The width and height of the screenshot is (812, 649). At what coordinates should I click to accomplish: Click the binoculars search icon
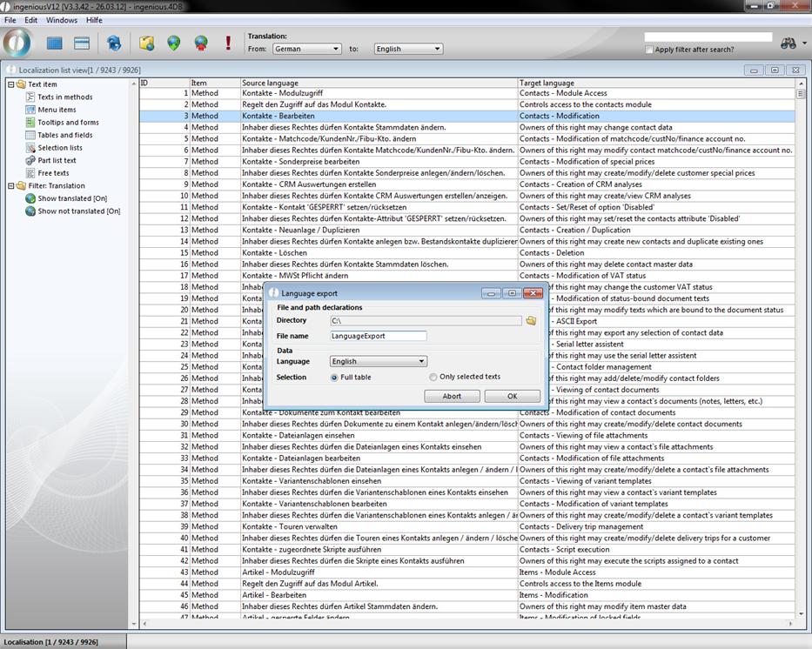(789, 43)
